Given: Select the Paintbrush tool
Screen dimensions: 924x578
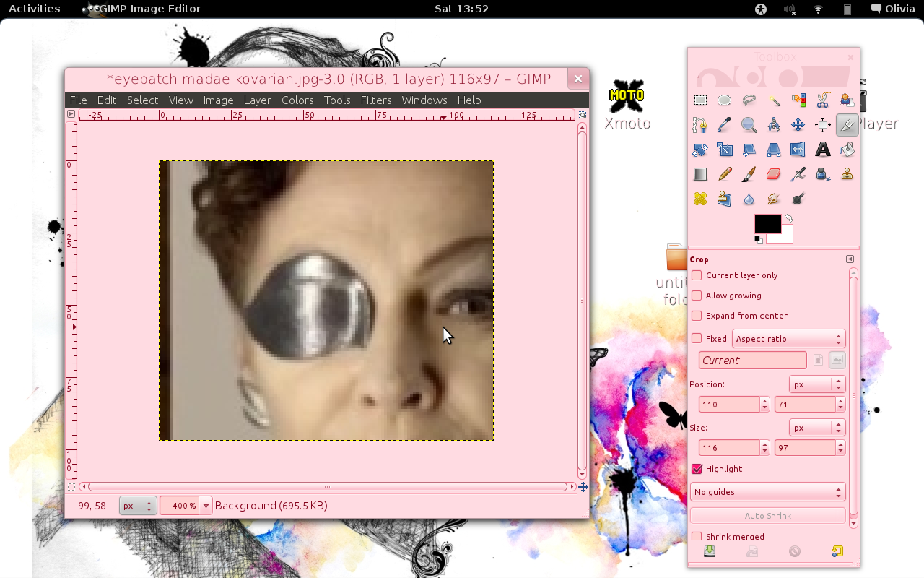Looking at the screenshot, I should pos(749,174).
